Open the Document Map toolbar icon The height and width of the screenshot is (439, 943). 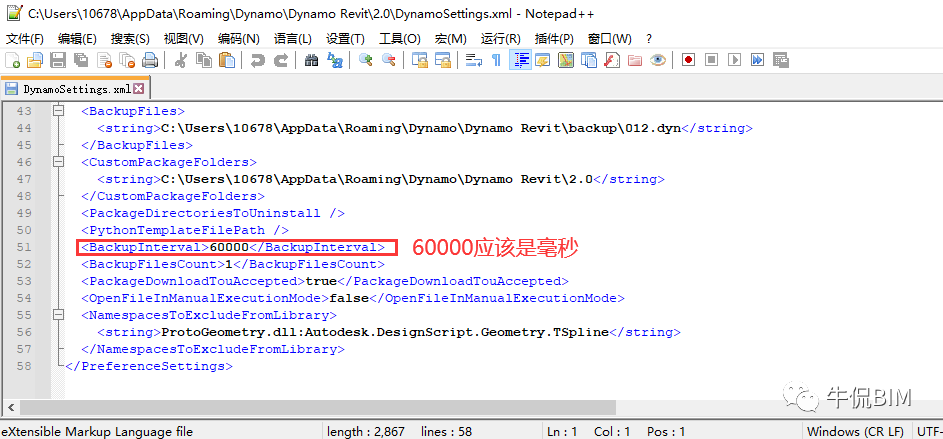566,60
